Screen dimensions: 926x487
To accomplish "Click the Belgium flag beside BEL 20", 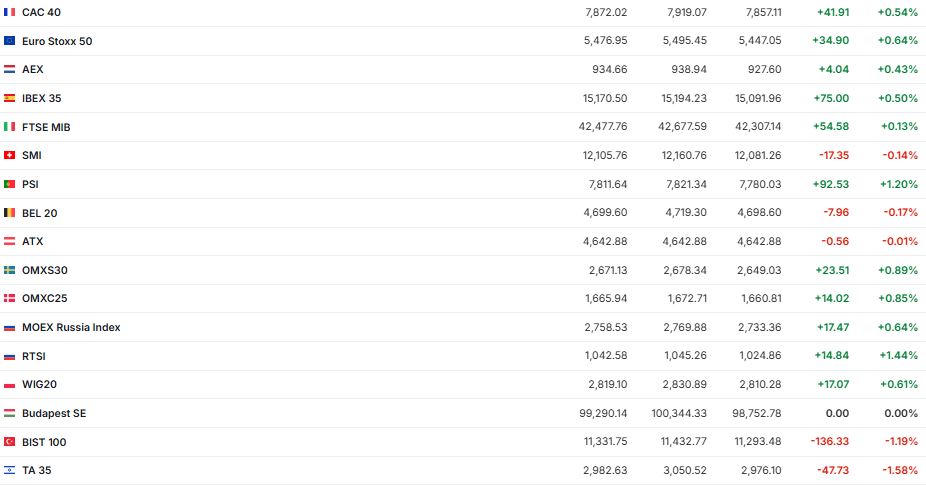I will pyautogui.click(x=10, y=213).
